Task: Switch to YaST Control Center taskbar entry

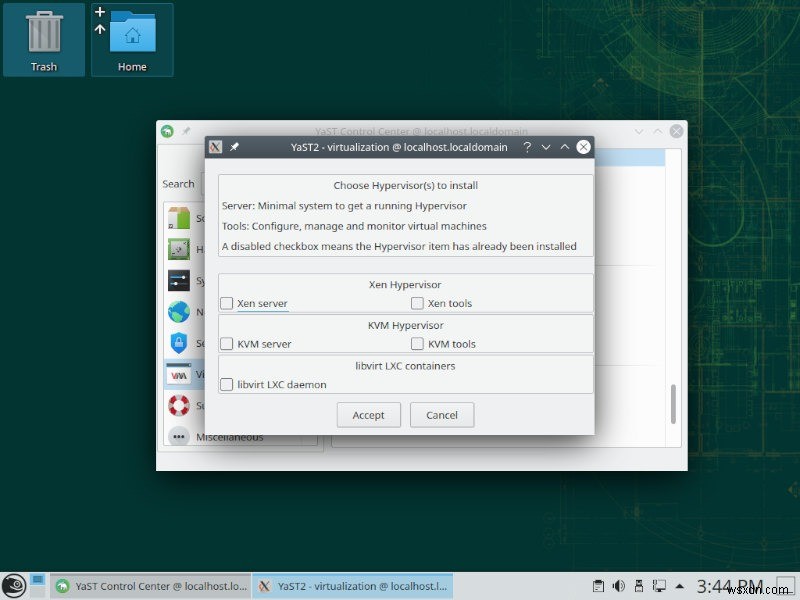Action: 152,586
